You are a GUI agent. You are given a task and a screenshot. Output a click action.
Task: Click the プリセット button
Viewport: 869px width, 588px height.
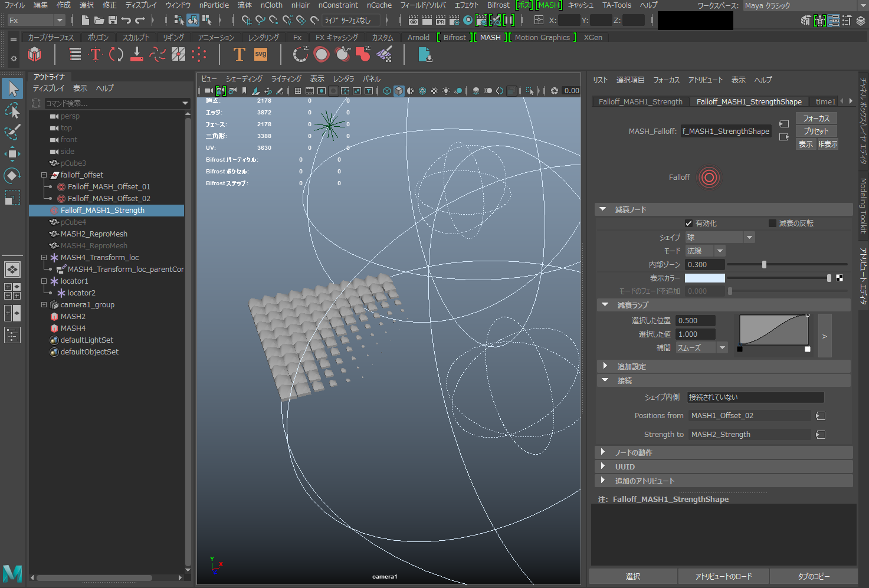tap(816, 132)
